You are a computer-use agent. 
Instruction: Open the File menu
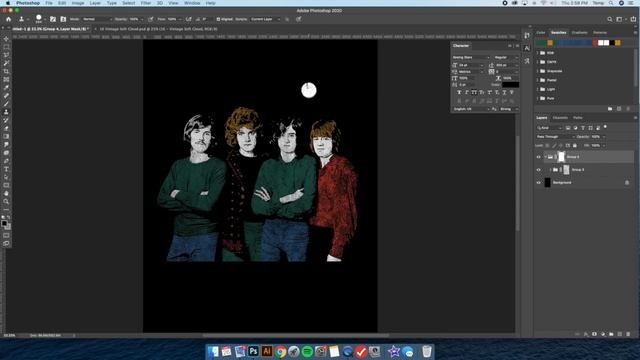[x=49, y=3]
